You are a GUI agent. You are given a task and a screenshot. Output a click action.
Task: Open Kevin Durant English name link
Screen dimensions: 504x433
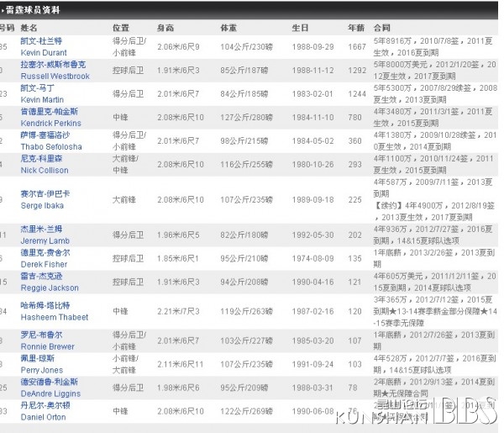tap(44, 52)
